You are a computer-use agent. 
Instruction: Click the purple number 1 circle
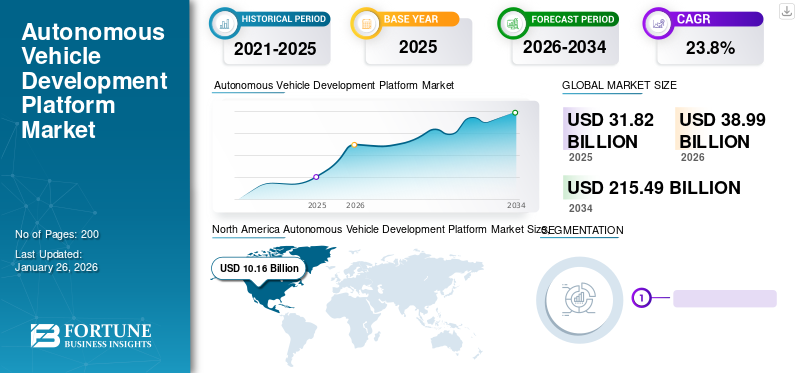641,298
